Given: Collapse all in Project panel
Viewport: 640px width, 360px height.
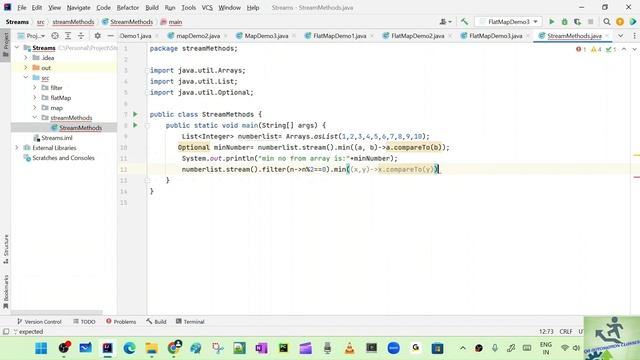Looking at the screenshot, I should (x=81, y=36).
